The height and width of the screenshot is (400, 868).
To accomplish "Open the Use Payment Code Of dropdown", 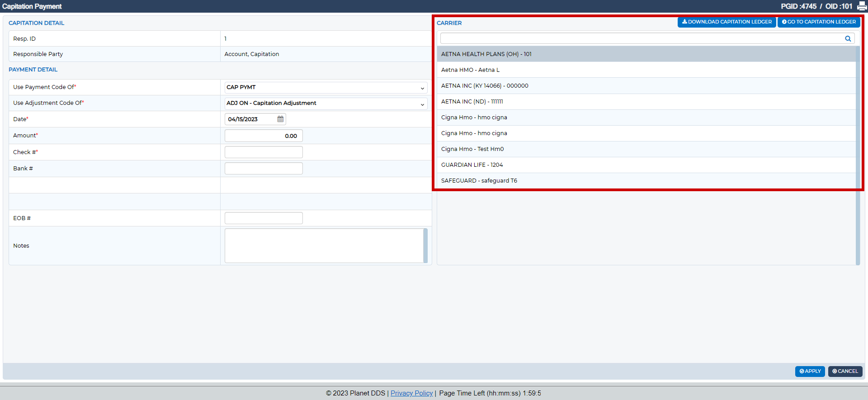I will point(326,87).
